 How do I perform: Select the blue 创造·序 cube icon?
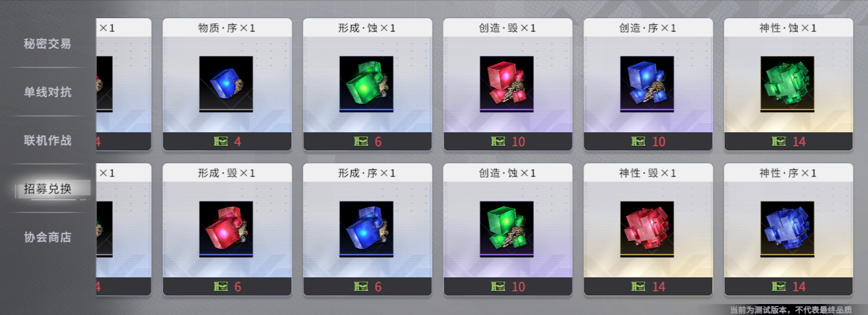coord(647,84)
